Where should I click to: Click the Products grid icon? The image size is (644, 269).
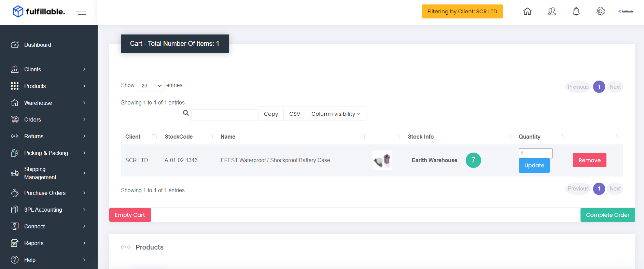click(x=15, y=86)
